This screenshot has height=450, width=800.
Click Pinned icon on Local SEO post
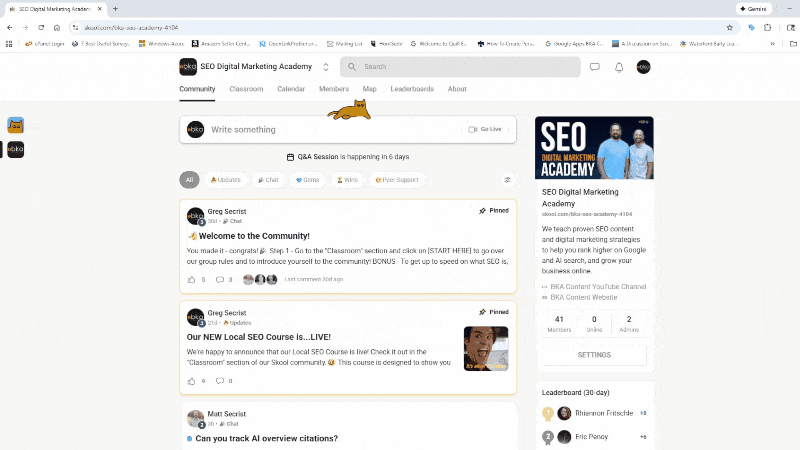pyautogui.click(x=482, y=312)
